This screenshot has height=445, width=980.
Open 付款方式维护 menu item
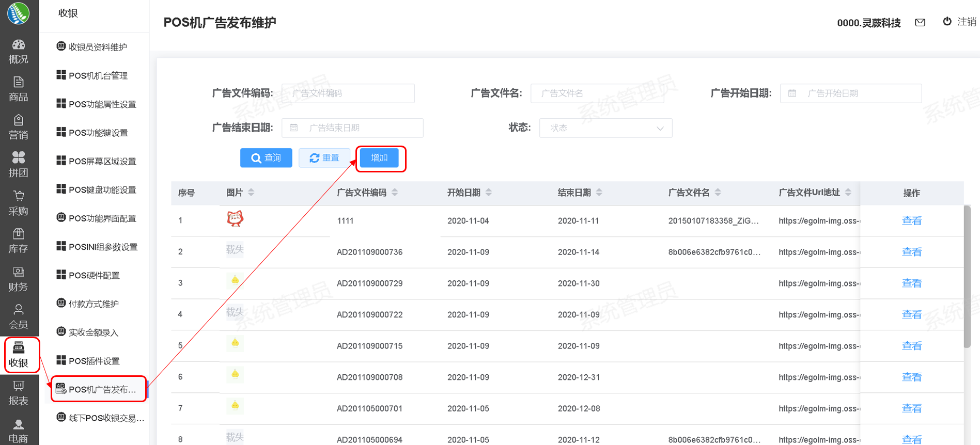click(88, 304)
